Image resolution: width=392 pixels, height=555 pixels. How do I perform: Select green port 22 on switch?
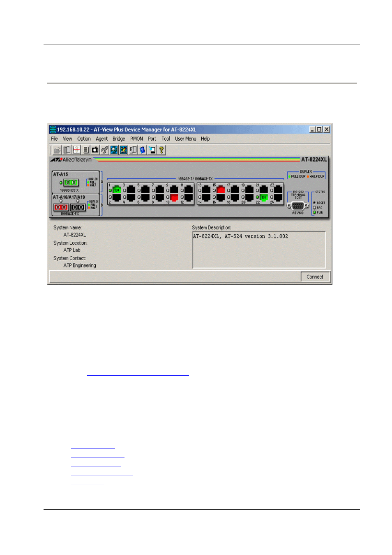click(x=264, y=198)
